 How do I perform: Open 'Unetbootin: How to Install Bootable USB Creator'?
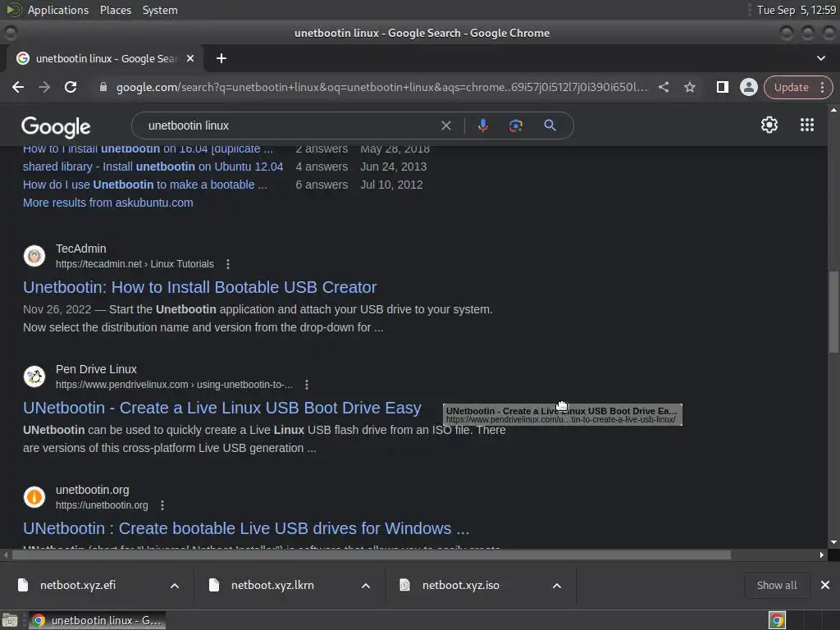[x=200, y=287]
